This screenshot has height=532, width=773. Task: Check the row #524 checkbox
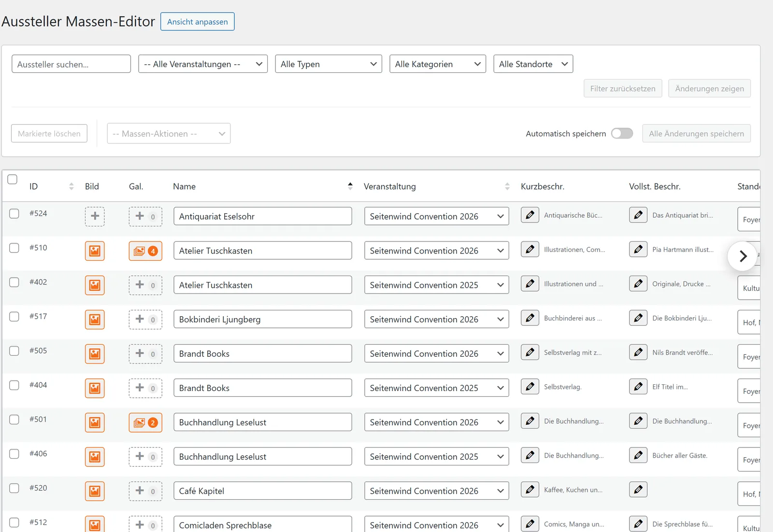[14, 213]
